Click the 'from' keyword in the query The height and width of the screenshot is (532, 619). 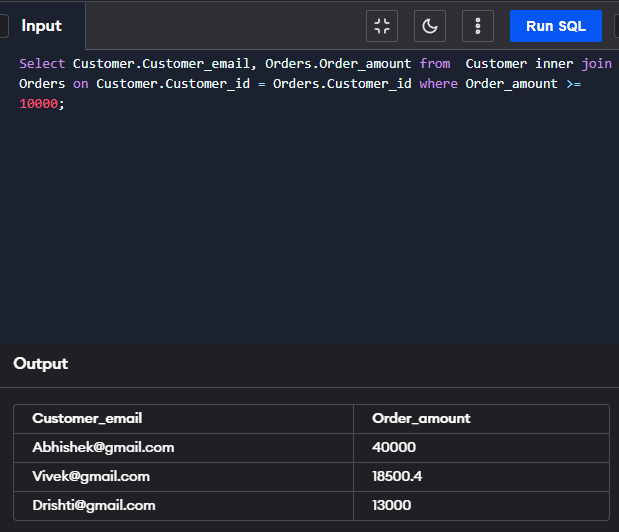tap(435, 64)
